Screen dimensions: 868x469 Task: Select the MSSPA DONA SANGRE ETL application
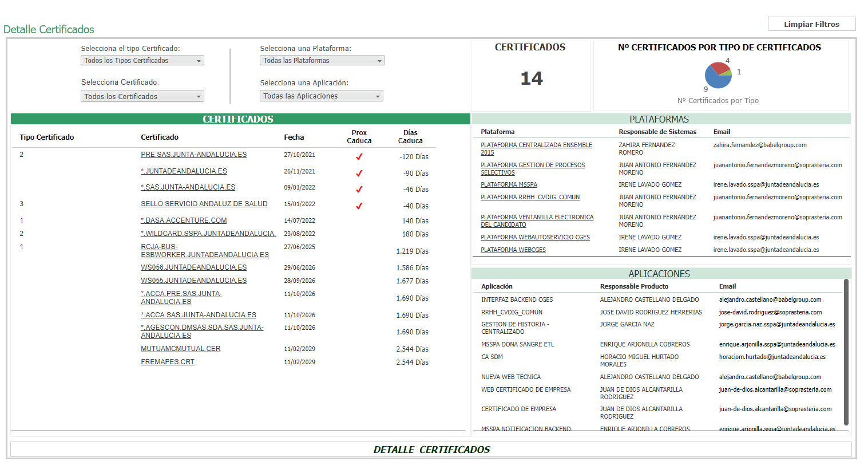517,345
